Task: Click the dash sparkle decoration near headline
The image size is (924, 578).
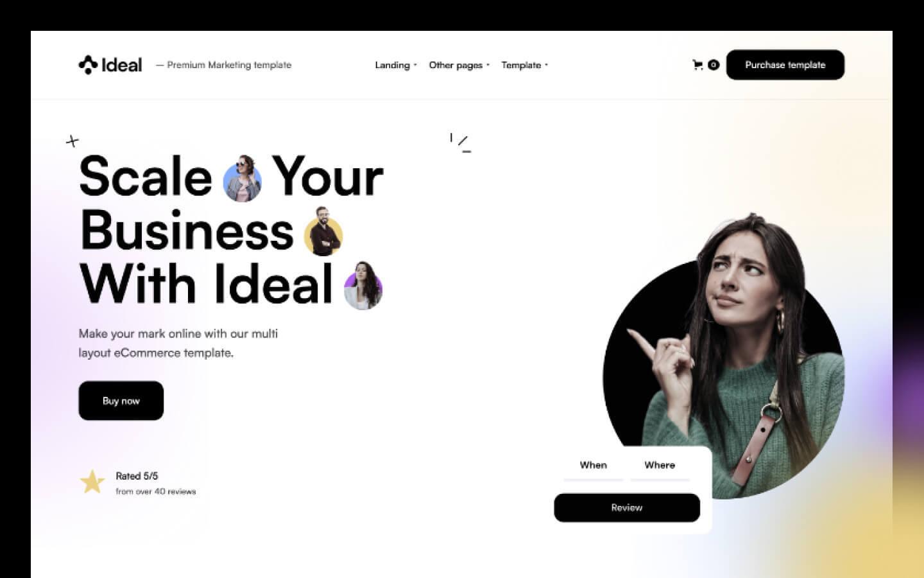Action: point(461,143)
